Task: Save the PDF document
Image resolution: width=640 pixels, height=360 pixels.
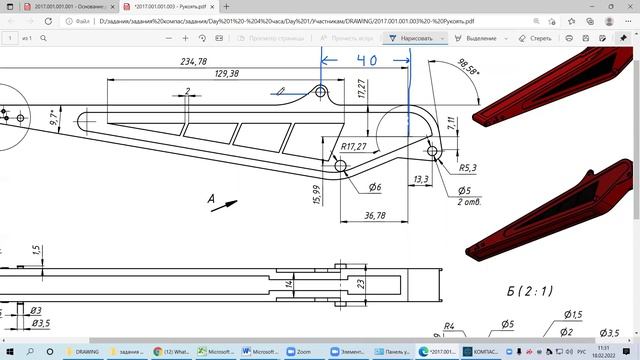Action: (x=586, y=38)
